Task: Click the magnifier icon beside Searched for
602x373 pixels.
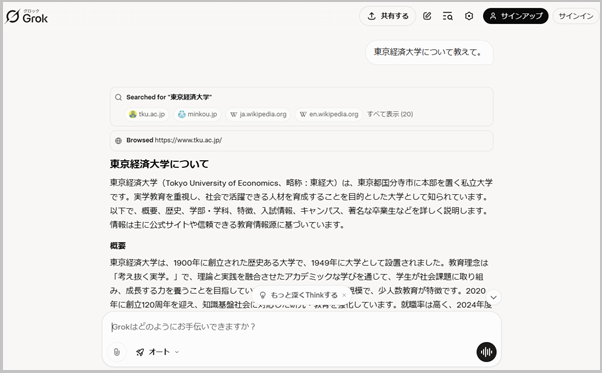Action: pyautogui.click(x=118, y=97)
